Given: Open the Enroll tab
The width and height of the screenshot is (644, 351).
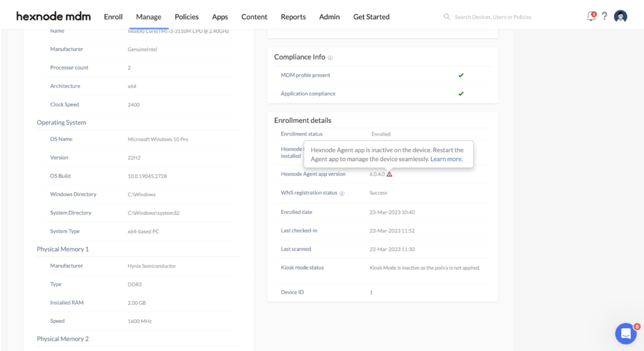Looking at the screenshot, I should click(113, 17).
